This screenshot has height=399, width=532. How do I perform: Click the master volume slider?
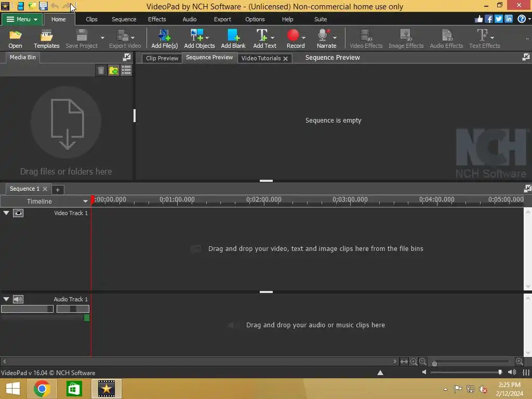467,372
